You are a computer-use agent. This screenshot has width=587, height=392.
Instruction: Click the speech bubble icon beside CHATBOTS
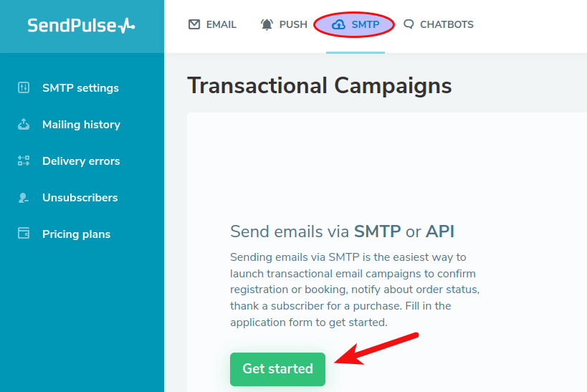(x=409, y=24)
